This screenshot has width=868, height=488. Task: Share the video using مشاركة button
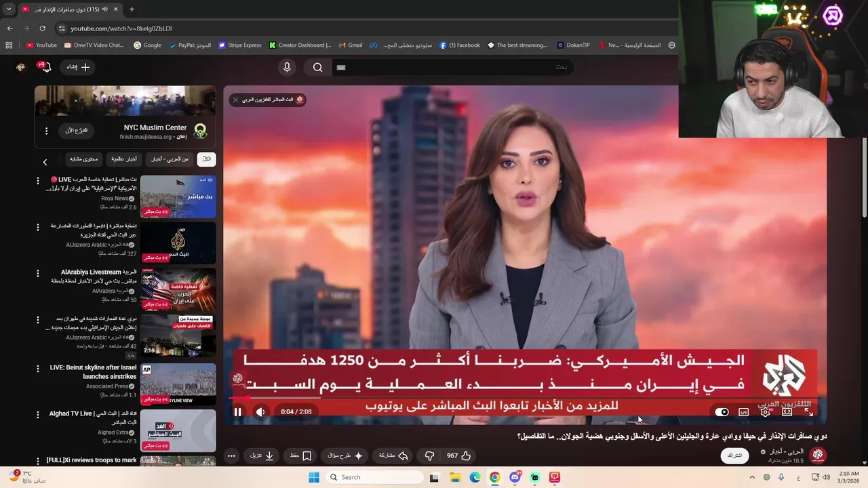(393, 455)
